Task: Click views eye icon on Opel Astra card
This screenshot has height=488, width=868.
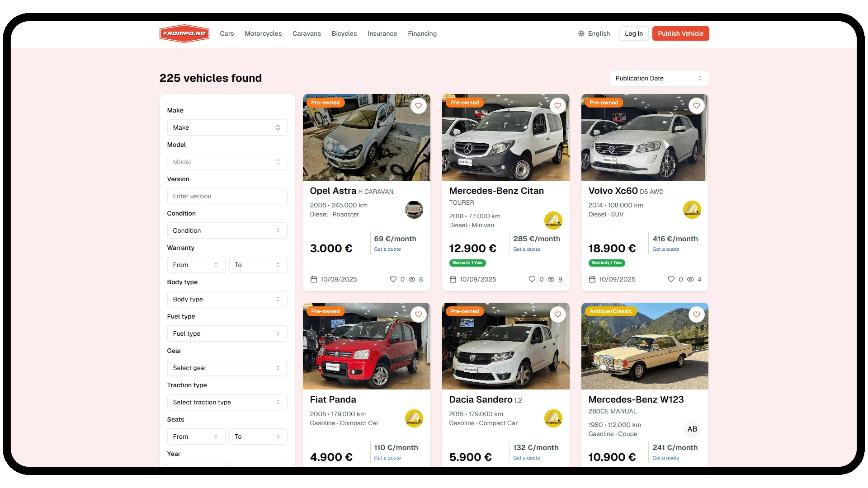Action: [x=412, y=279]
